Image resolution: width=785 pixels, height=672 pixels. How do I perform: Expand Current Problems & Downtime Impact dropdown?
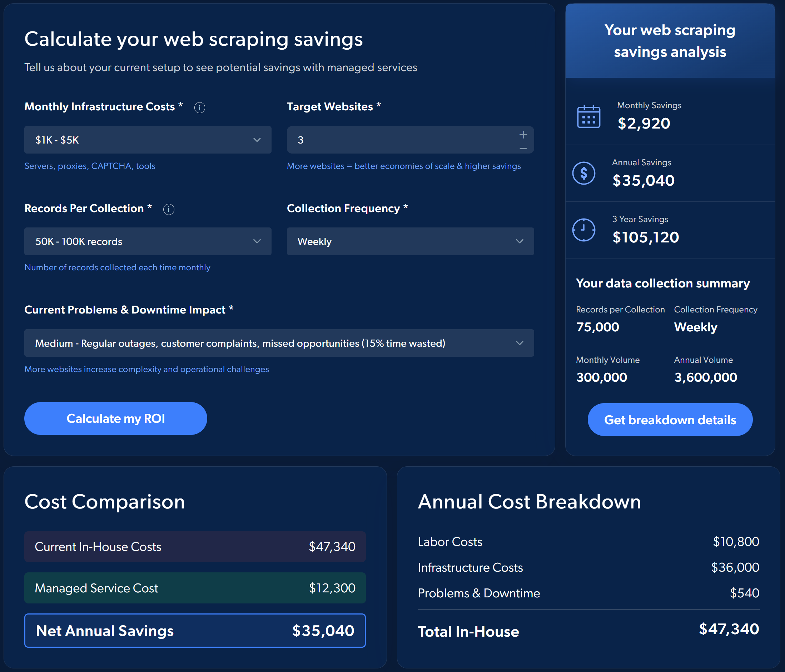tap(279, 343)
